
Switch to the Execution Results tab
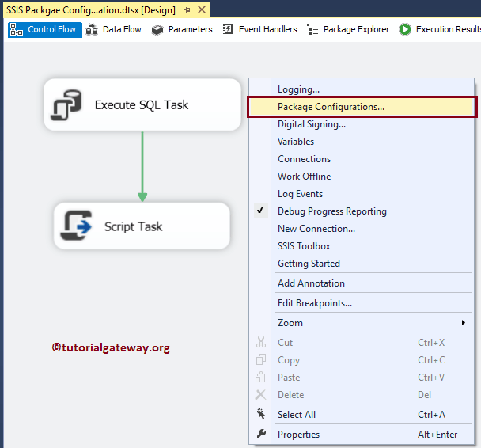[440, 30]
